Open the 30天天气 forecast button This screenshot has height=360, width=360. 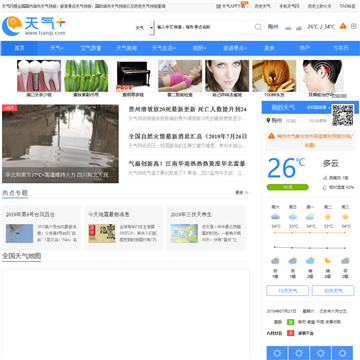(333, 291)
